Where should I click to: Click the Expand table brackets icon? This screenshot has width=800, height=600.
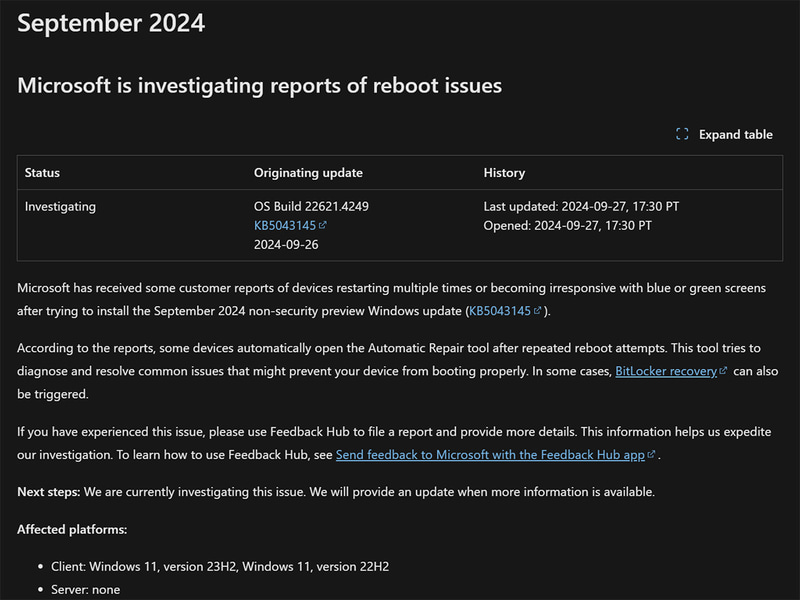pyautogui.click(x=682, y=134)
